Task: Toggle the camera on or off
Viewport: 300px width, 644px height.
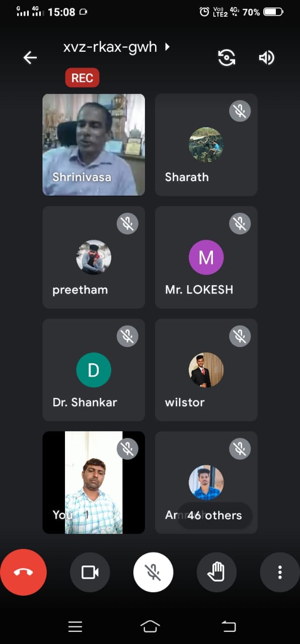Action: coord(90,572)
